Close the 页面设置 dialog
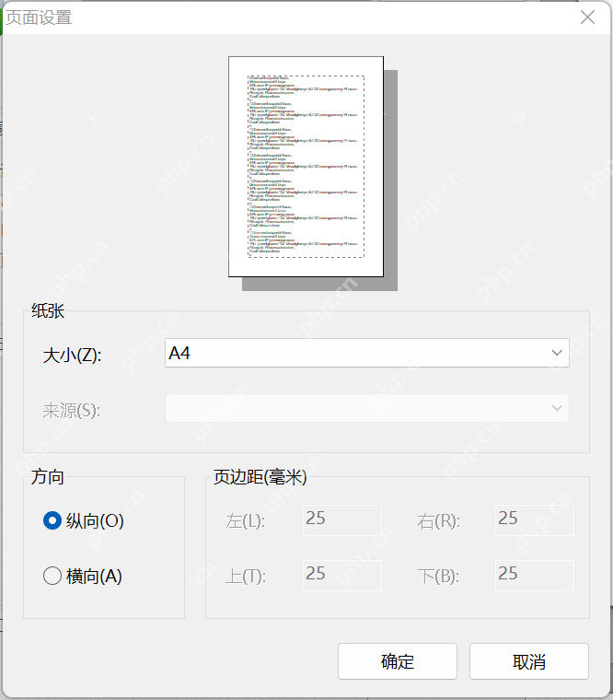This screenshot has height=700, width=613. click(587, 17)
